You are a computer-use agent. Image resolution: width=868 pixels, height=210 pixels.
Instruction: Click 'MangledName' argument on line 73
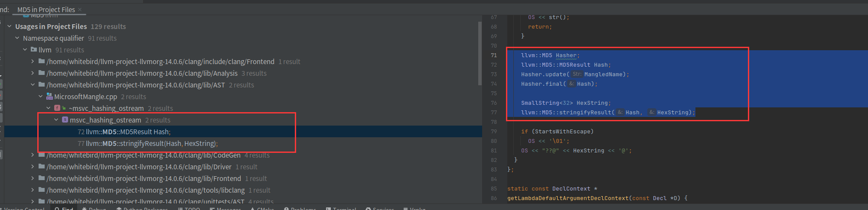coord(603,74)
